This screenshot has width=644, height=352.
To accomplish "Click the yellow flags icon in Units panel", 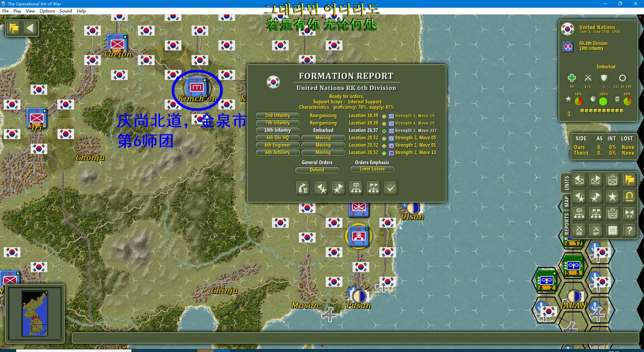I will coord(629,180).
